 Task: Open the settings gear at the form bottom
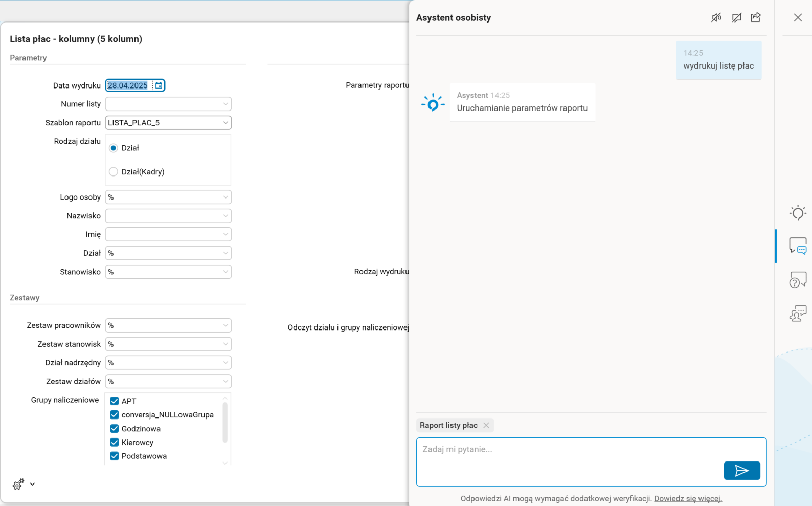tap(18, 484)
